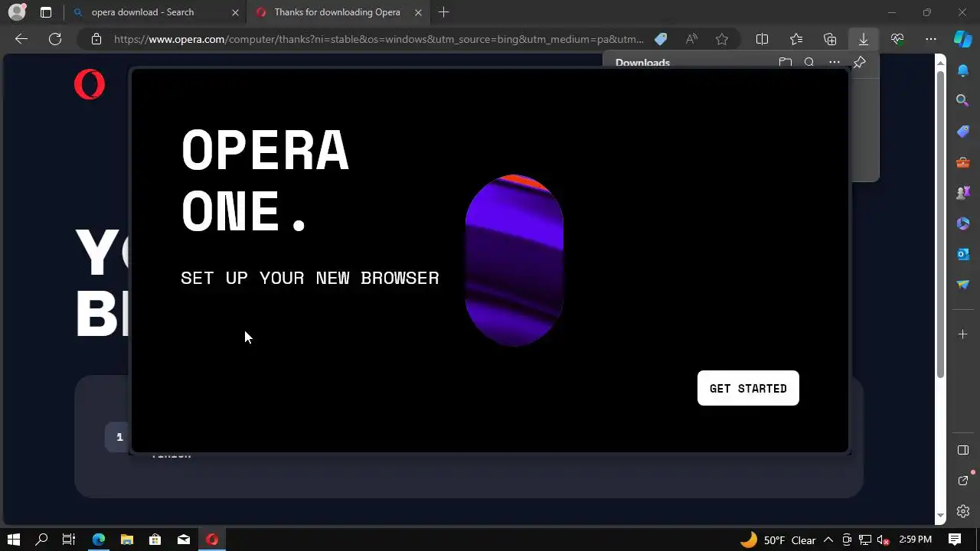Screen dimensions: 980x551
Task: Open Microsoft Store from the taskbar
Action: pos(155,540)
